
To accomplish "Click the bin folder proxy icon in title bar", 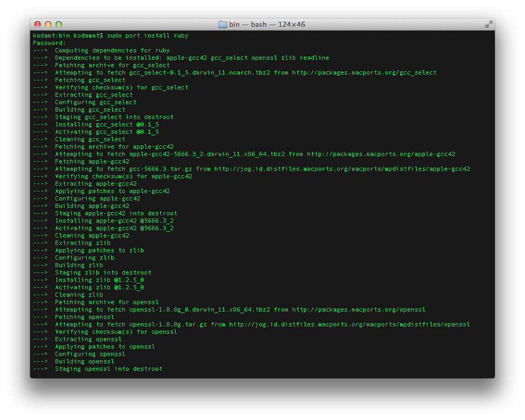I will click(x=223, y=24).
